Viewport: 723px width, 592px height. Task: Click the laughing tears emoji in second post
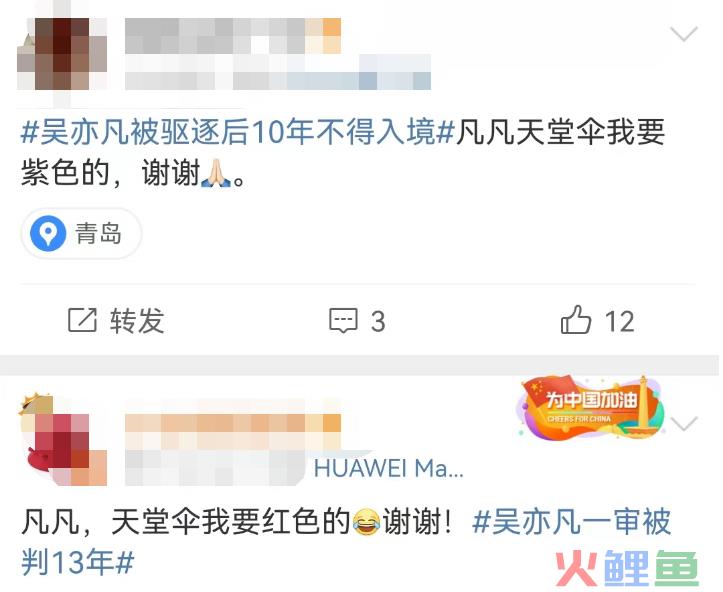pos(366,521)
